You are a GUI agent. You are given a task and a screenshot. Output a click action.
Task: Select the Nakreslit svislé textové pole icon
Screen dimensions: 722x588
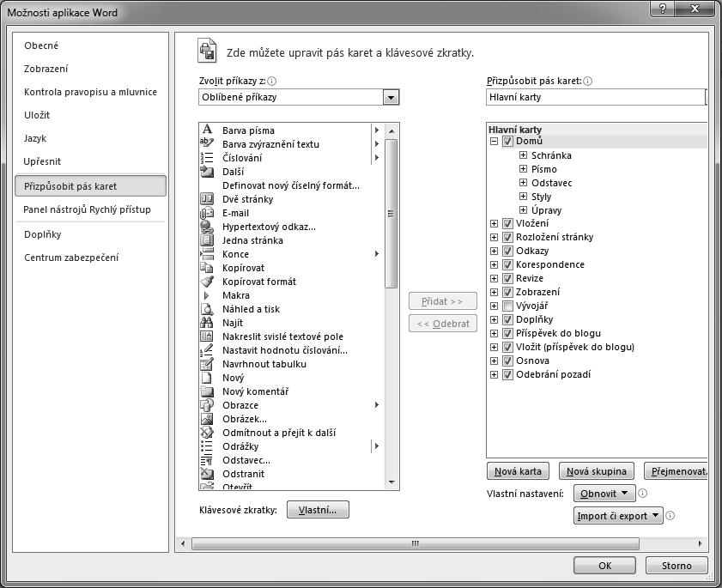coord(207,336)
